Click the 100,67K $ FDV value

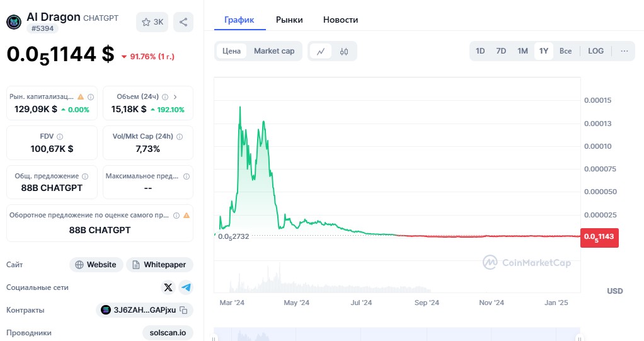click(52, 149)
